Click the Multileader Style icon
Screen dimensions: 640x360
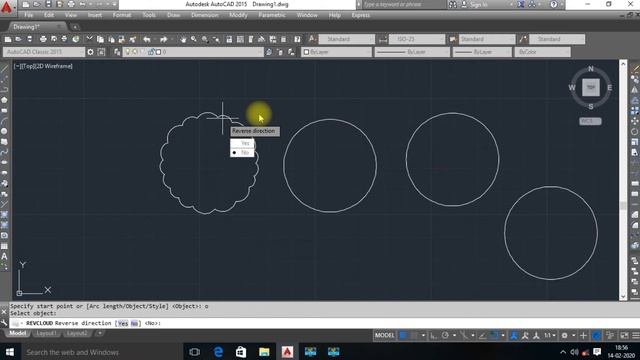tap(523, 39)
